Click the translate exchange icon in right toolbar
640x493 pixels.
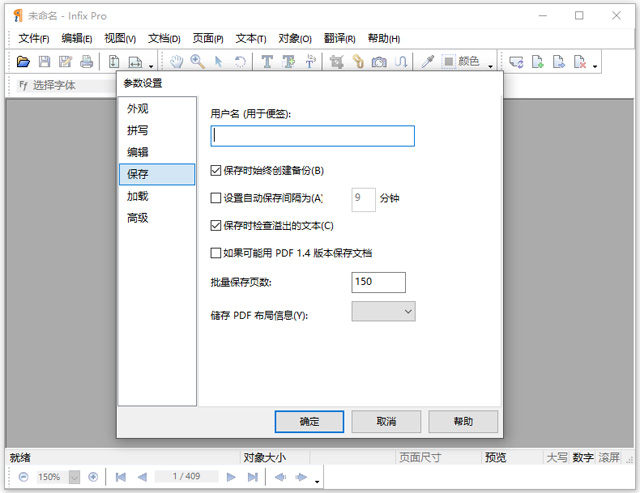point(516,62)
